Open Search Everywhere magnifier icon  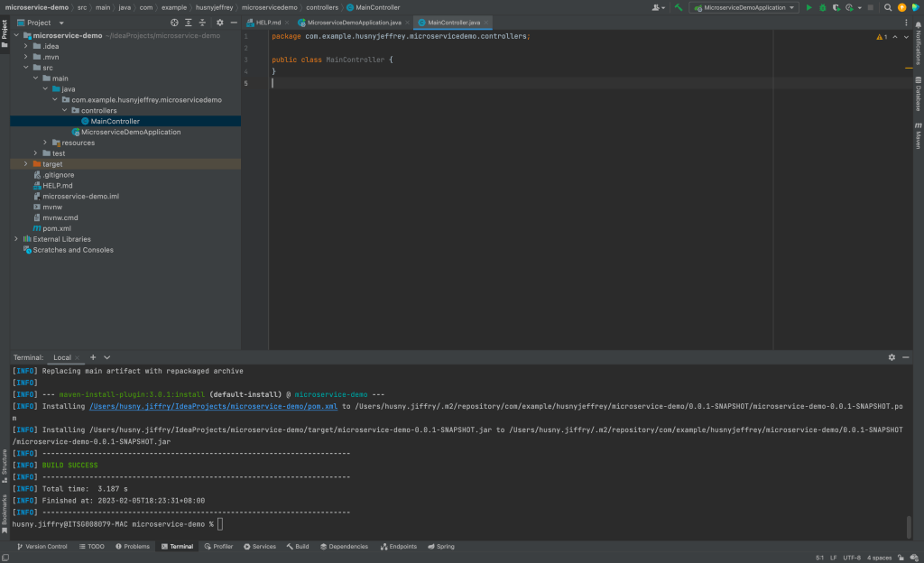pos(888,7)
